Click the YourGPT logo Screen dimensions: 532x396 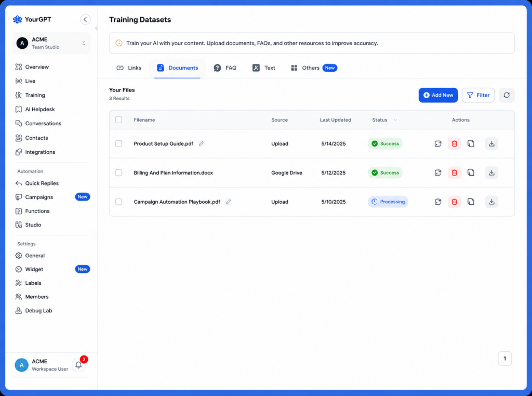click(32, 19)
